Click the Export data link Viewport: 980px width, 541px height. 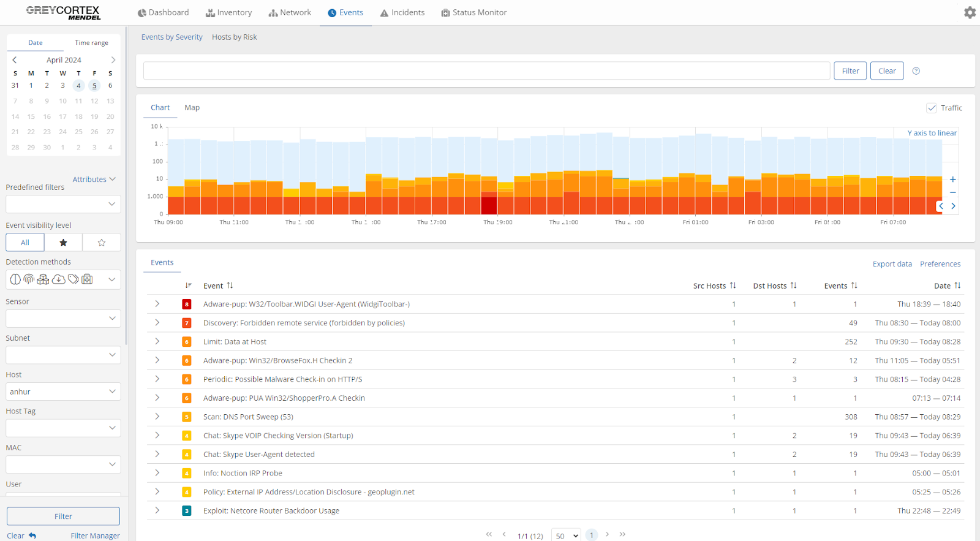click(x=892, y=264)
